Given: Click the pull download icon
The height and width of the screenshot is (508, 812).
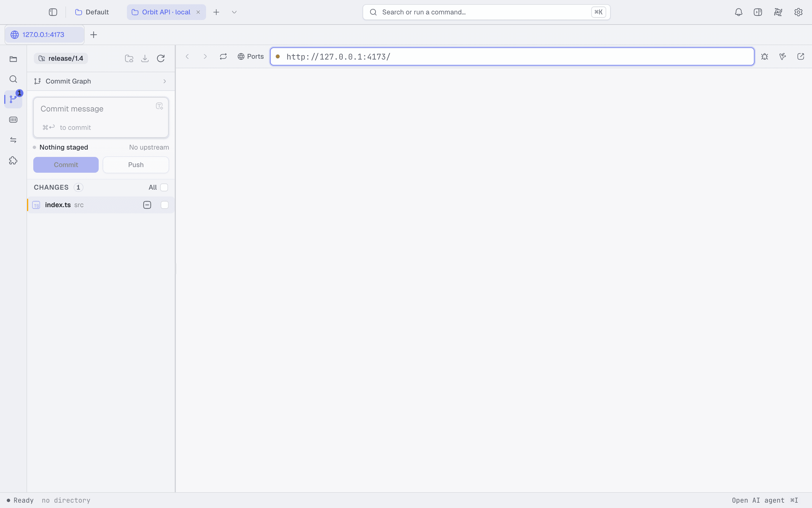Looking at the screenshot, I should pyautogui.click(x=145, y=58).
